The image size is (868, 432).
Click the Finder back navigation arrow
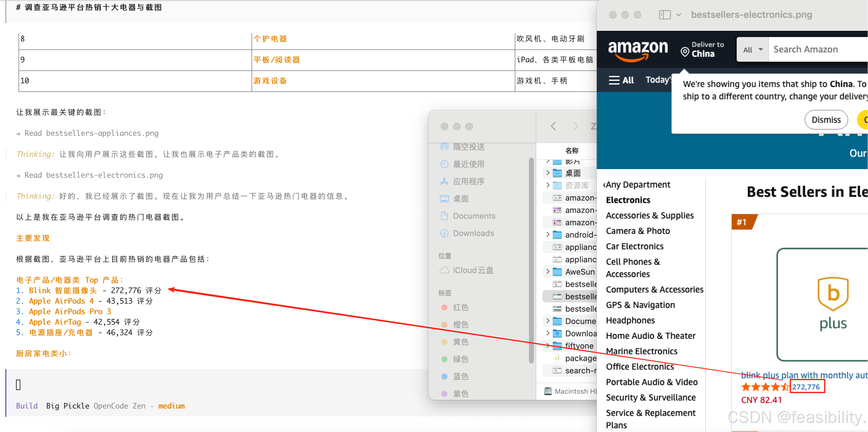[x=554, y=127]
